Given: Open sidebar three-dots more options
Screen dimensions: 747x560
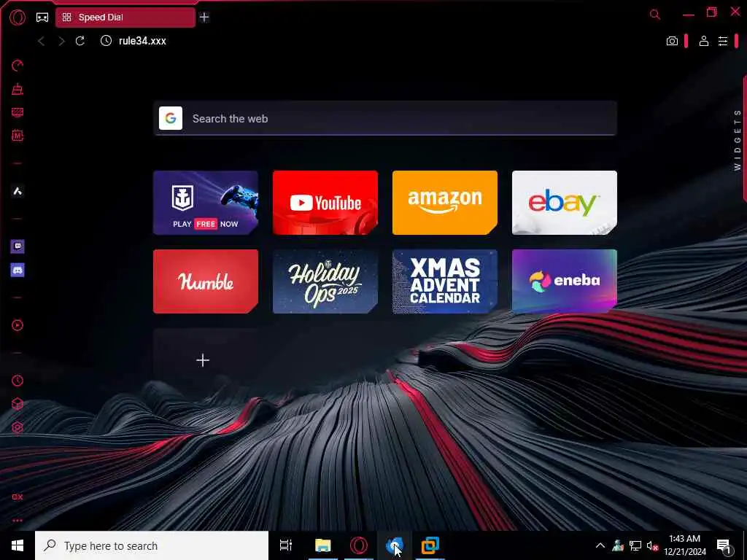Looking at the screenshot, I should [18, 521].
